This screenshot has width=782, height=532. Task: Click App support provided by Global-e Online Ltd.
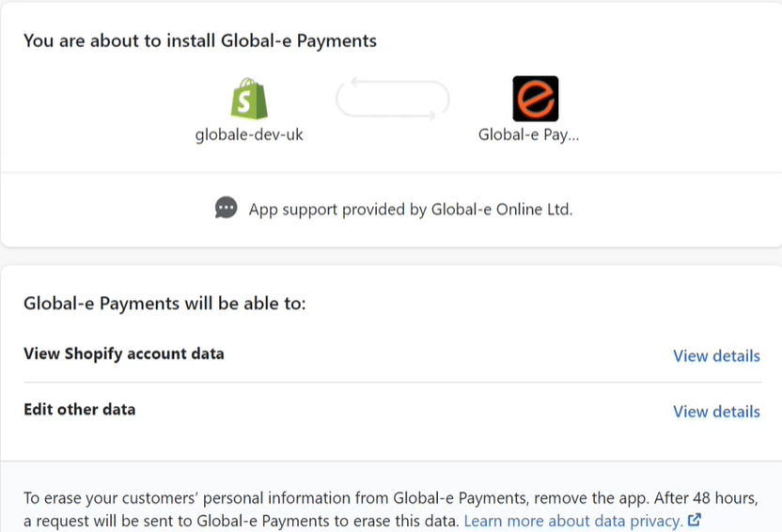click(x=411, y=210)
